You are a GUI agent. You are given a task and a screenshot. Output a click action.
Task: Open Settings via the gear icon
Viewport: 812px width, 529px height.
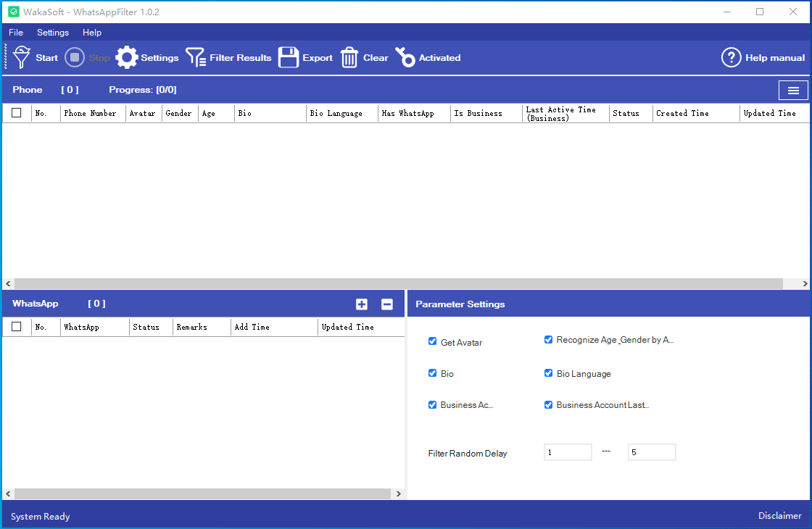coord(127,57)
